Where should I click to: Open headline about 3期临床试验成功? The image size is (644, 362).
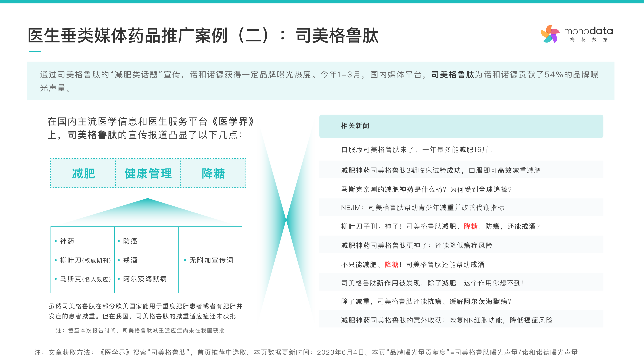(x=440, y=170)
